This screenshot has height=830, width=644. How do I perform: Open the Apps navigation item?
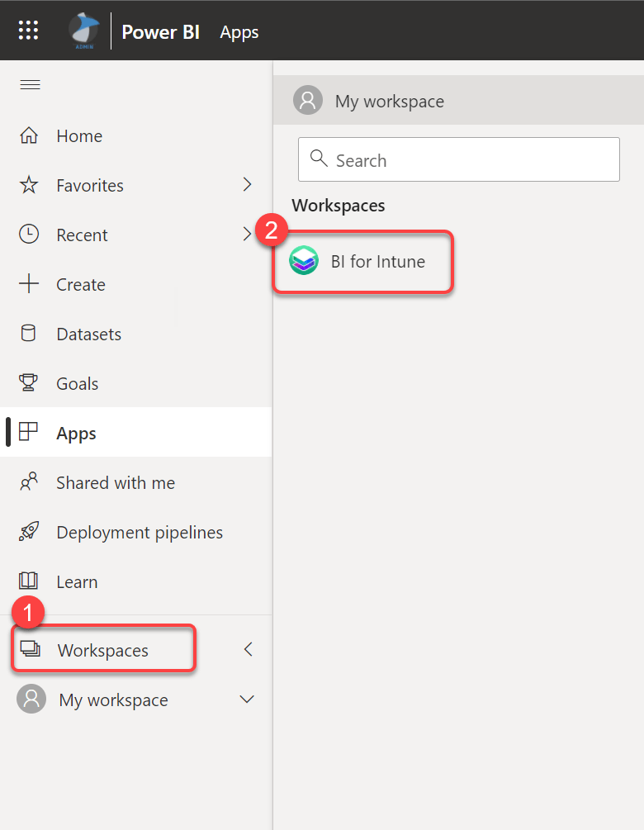click(x=76, y=434)
